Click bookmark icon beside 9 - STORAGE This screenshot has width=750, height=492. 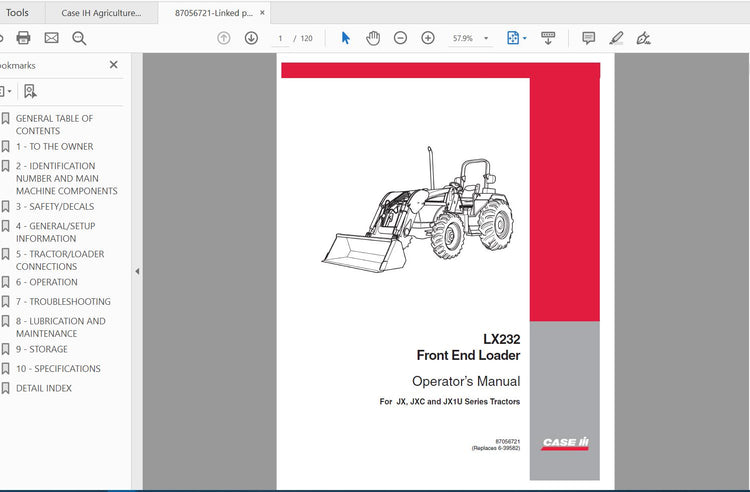coord(5,349)
